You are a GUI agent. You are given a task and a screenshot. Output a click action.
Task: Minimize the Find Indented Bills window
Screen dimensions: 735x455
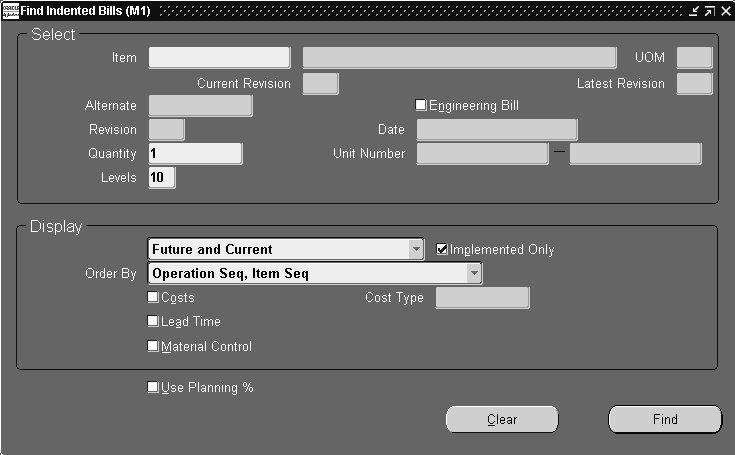[x=694, y=11]
